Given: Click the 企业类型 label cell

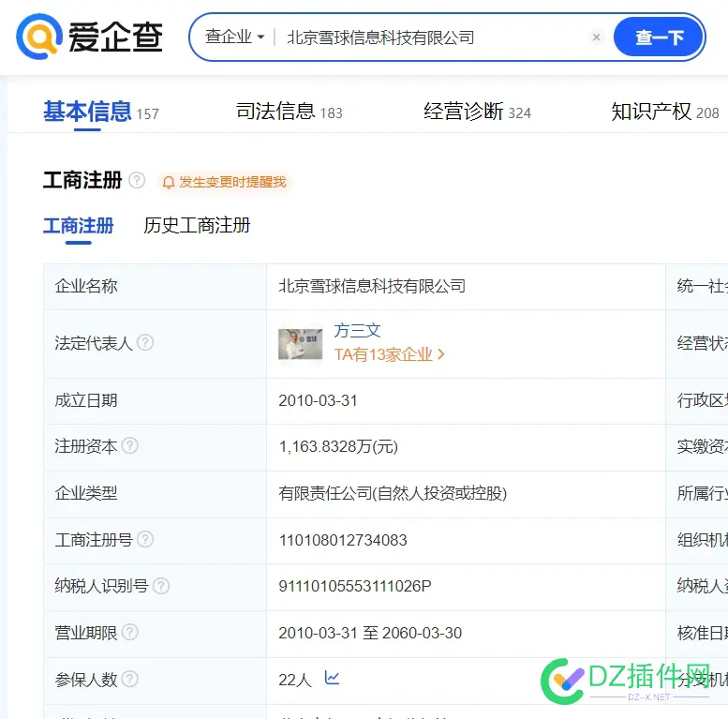Looking at the screenshot, I should click(x=156, y=494).
